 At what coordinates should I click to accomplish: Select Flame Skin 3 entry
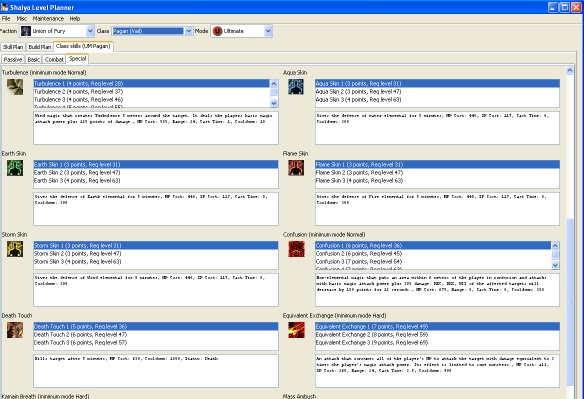[437, 181]
